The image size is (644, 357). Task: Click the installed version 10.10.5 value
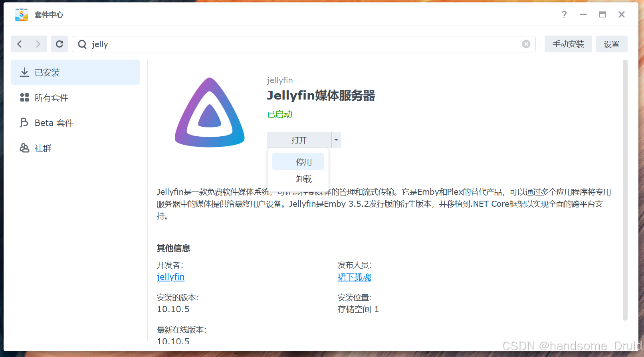tap(173, 309)
